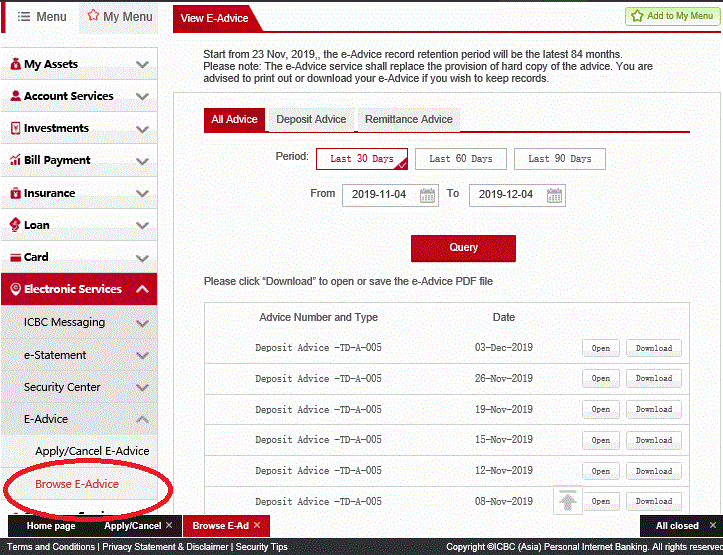Expand the Insurance chevron
This screenshot has width=723, height=555.
[142, 194]
